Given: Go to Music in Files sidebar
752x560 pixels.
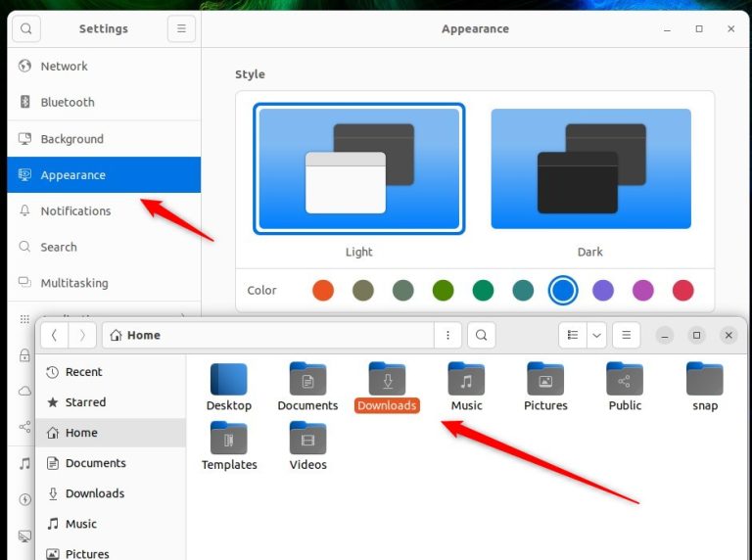Looking at the screenshot, I should tap(112, 524).
